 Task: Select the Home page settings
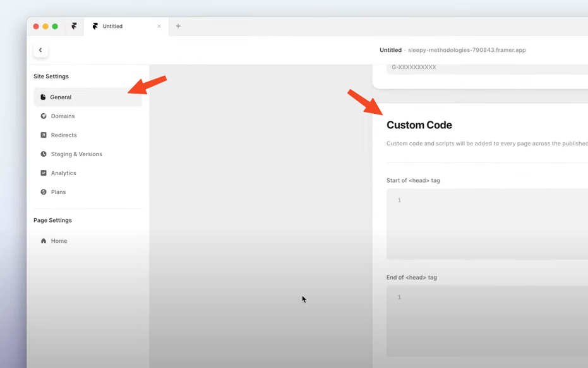(59, 241)
